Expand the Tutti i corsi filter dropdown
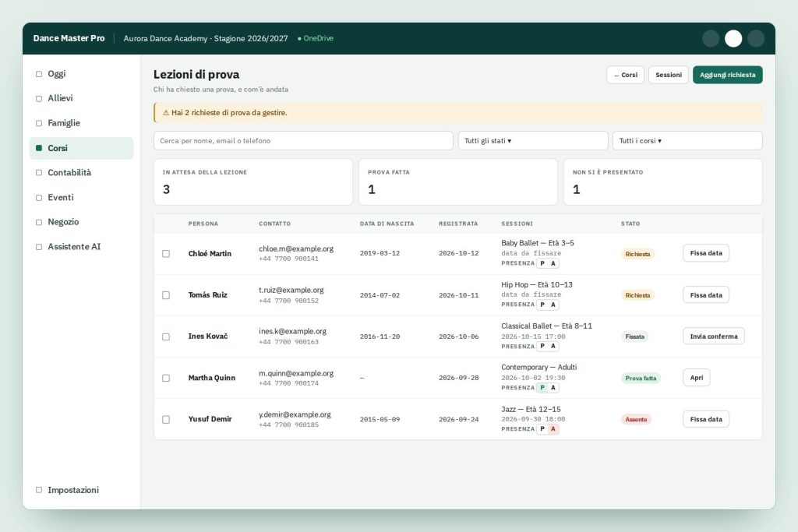The height and width of the screenshot is (532, 798). [687, 141]
